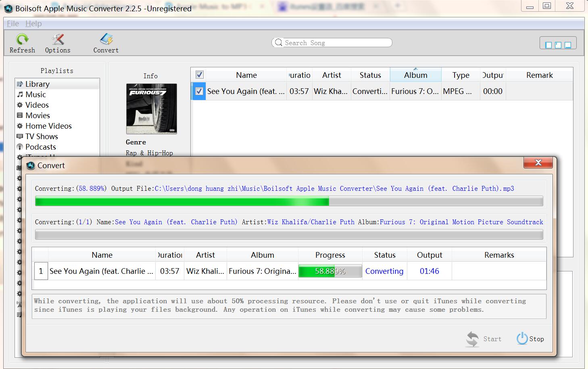
Task: Maximize the Boilsoft main window
Action: (547, 6)
